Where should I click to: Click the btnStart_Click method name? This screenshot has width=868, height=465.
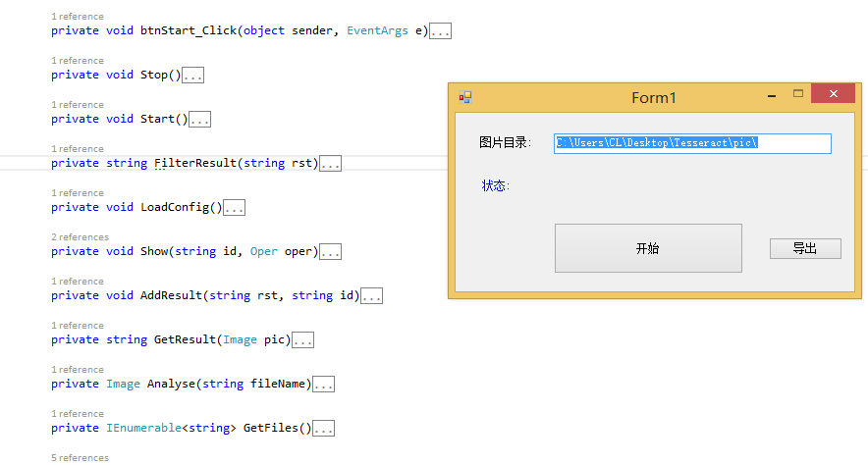click(189, 31)
